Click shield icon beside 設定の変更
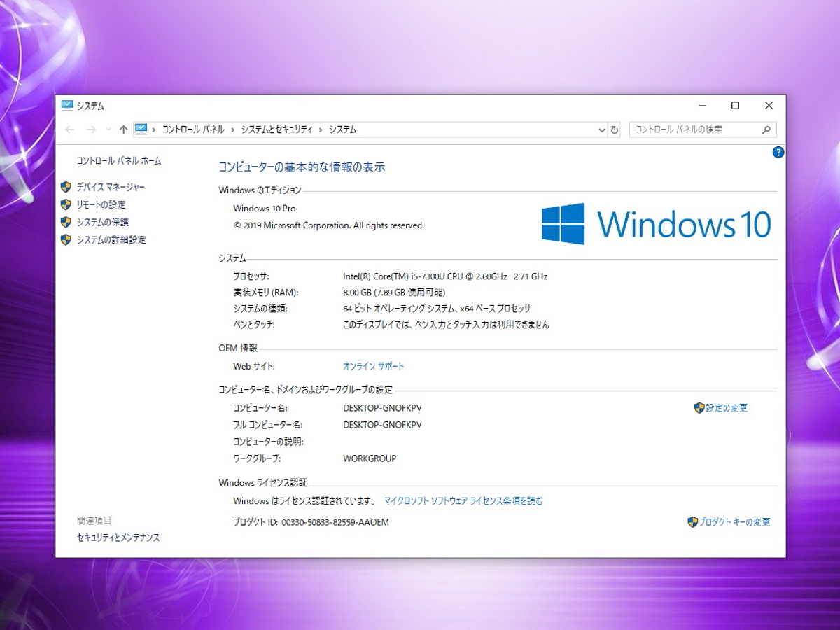 tap(699, 407)
